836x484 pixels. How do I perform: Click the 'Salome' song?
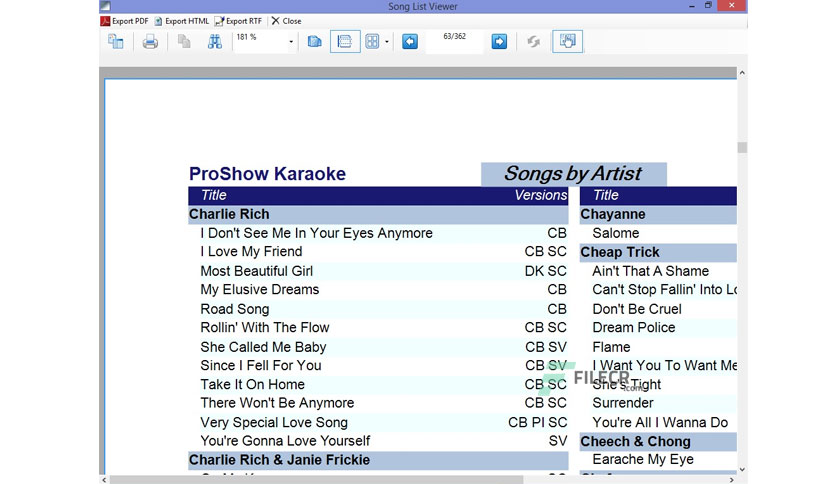tap(615, 233)
